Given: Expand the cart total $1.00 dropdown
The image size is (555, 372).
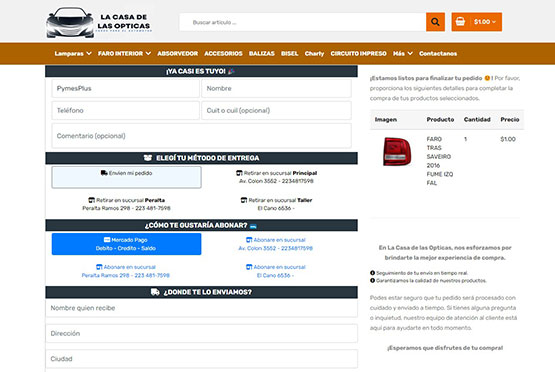Looking at the screenshot, I should tap(485, 22).
